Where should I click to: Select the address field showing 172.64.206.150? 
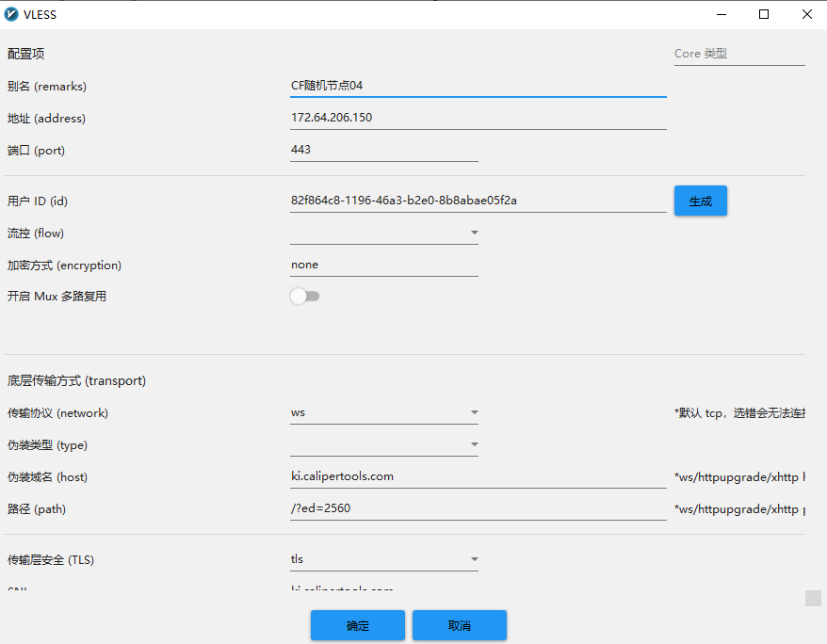coord(478,118)
